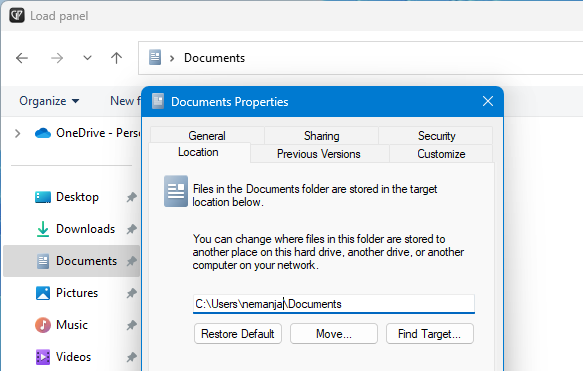Screen dimensions: 583x371
Task: Open the Organize dropdown menu
Action: (49, 101)
